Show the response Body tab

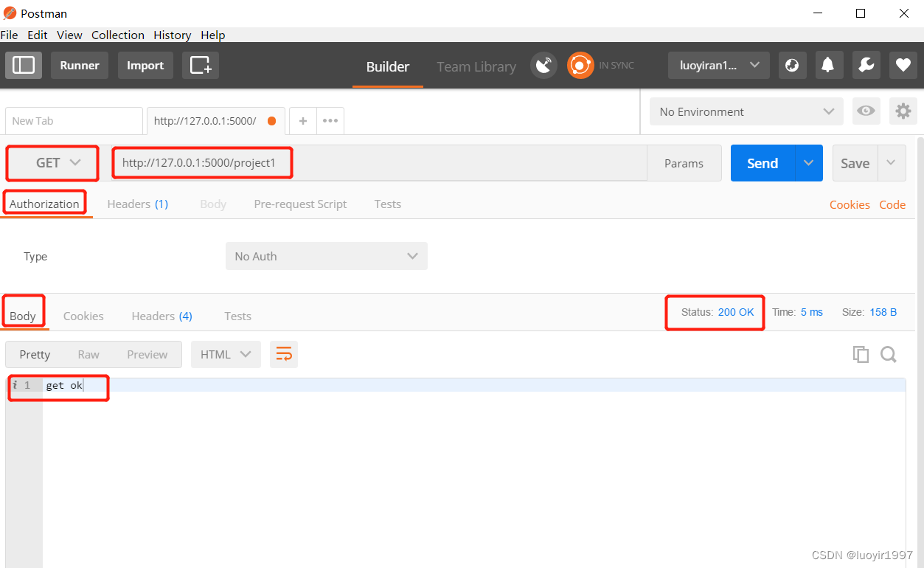23,316
